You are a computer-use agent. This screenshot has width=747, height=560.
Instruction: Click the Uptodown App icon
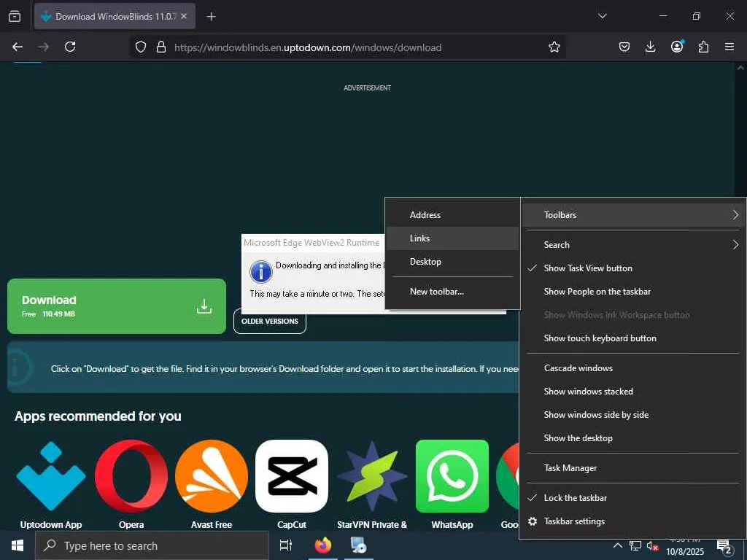point(51,476)
